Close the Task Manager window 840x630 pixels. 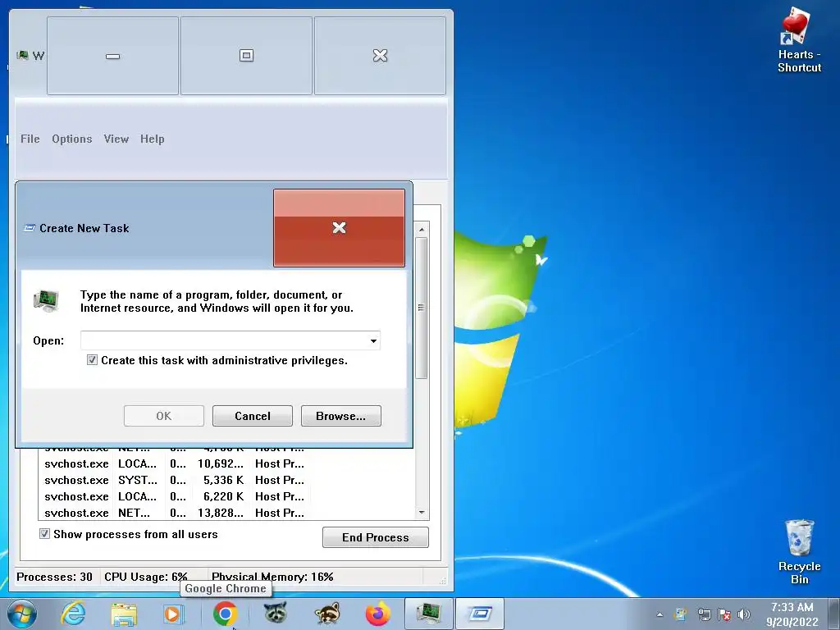point(380,56)
